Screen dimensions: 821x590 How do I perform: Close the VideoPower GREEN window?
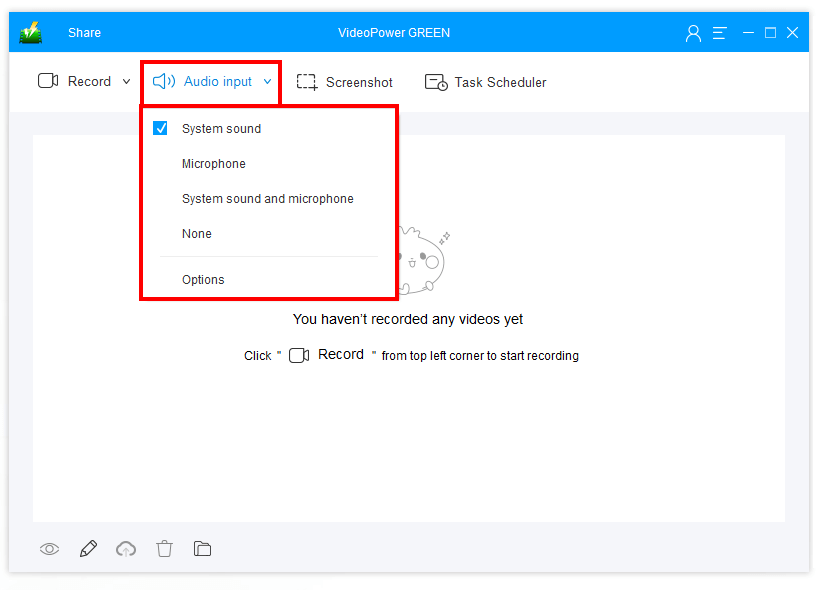click(x=793, y=32)
